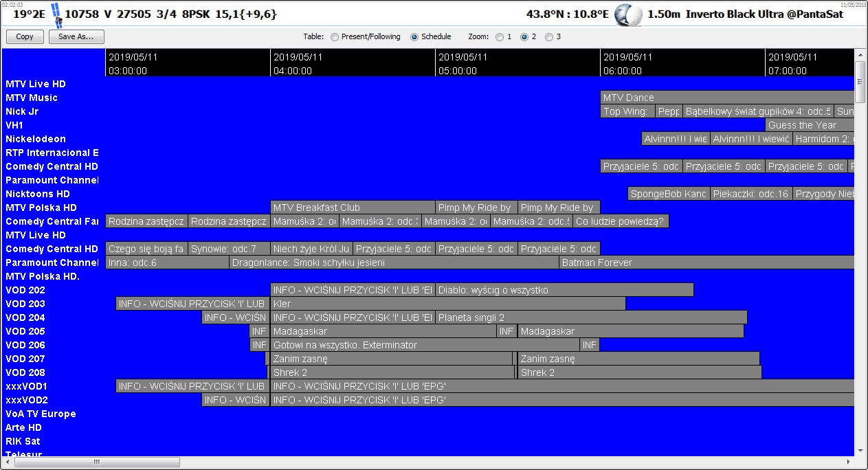Open the Batman Forever programme block
The width and height of the screenshot is (868, 470).
tap(706, 262)
